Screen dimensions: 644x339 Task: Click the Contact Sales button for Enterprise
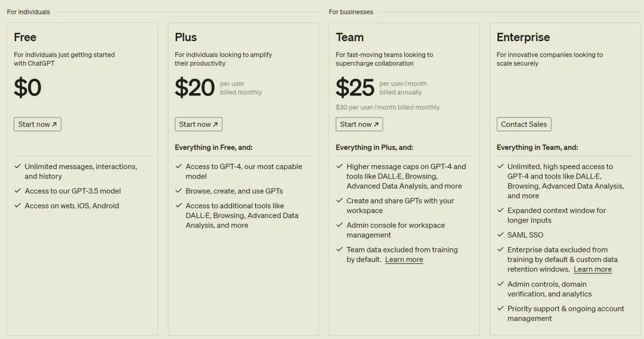pos(524,124)
